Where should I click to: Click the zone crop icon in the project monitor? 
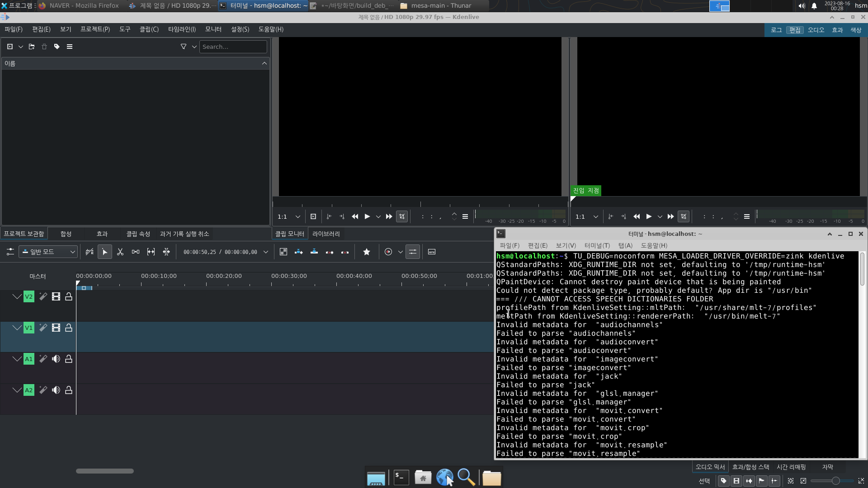click(x=684, y=216)
